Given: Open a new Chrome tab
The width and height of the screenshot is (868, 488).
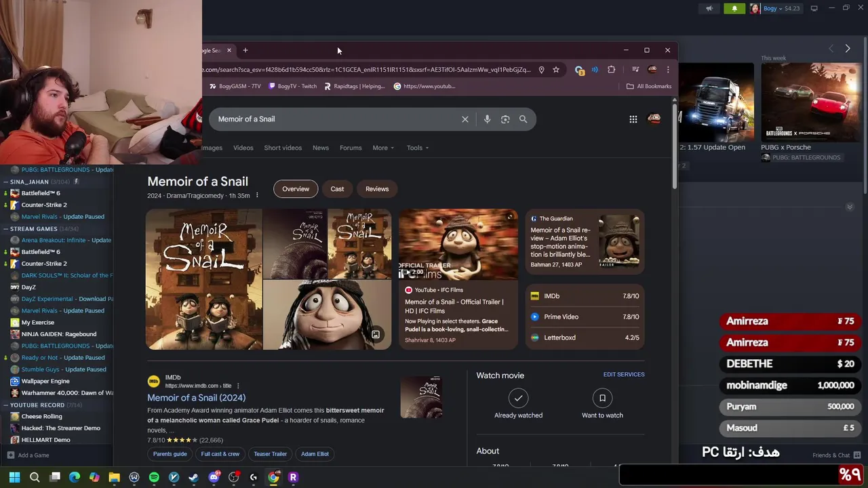Looking at the screenshot, I should [245, 50].
